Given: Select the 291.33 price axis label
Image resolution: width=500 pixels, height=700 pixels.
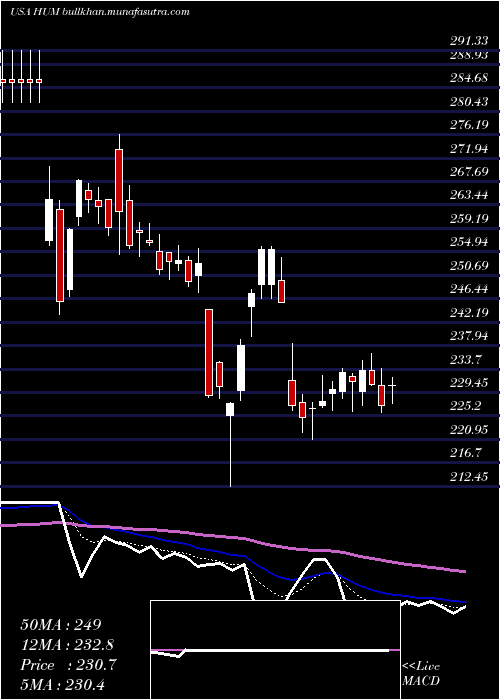Looking at the screenshot, I should pyautogui.click(x=468, y=41).
